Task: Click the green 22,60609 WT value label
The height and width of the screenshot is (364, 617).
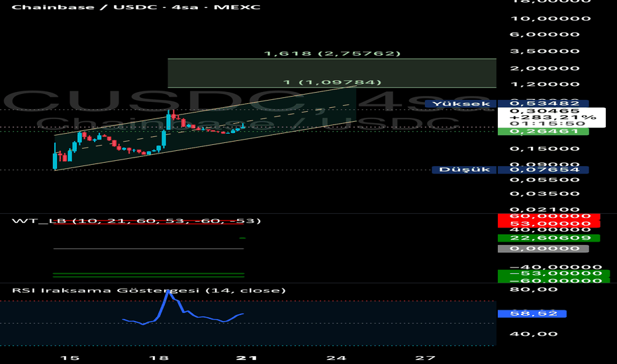Action: tap(549, 238)
